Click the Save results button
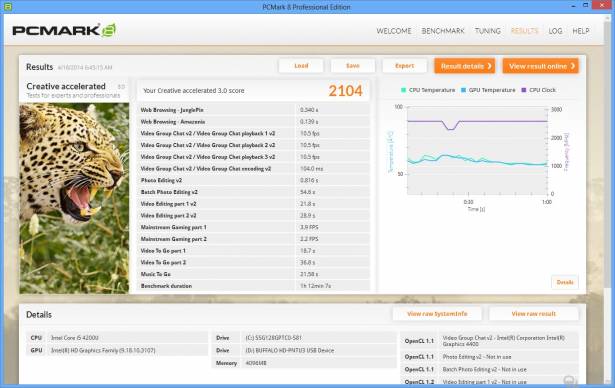615x388 pixels. click(353, 66)
